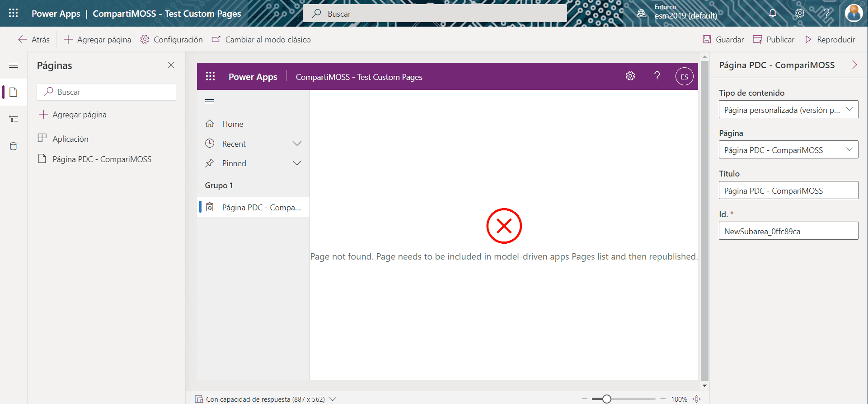The height and width of the screenshot is (404, 868).
Task: Click the red error X icon
Action: click(x=504, y=225)
